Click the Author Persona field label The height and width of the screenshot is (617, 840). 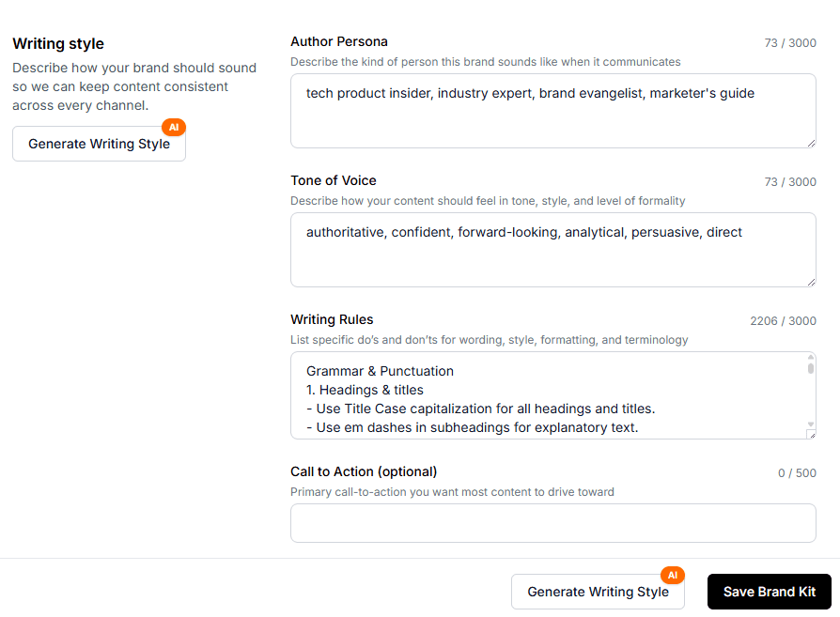click(x=339, y=41)
